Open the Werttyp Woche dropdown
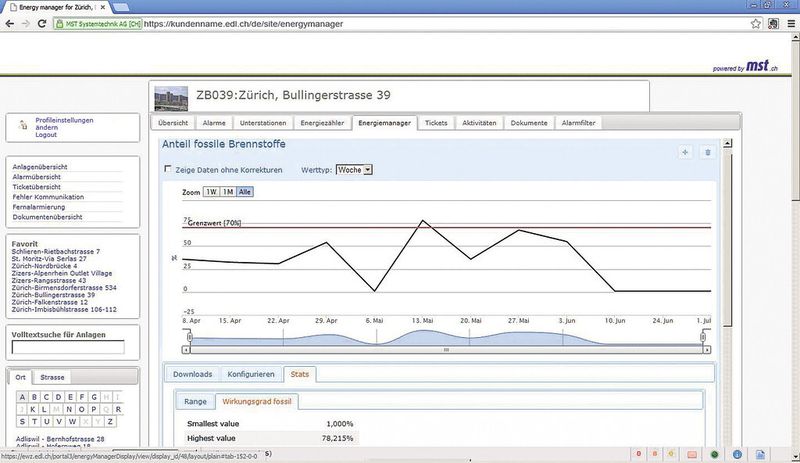 coord(354,169)
